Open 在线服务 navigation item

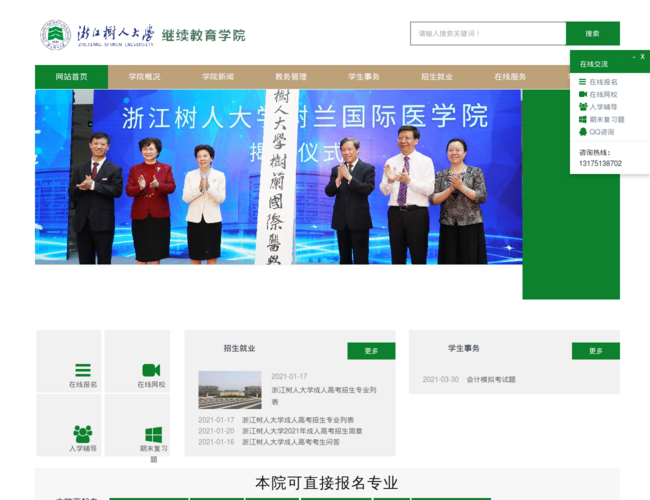[x=510, y=77]
